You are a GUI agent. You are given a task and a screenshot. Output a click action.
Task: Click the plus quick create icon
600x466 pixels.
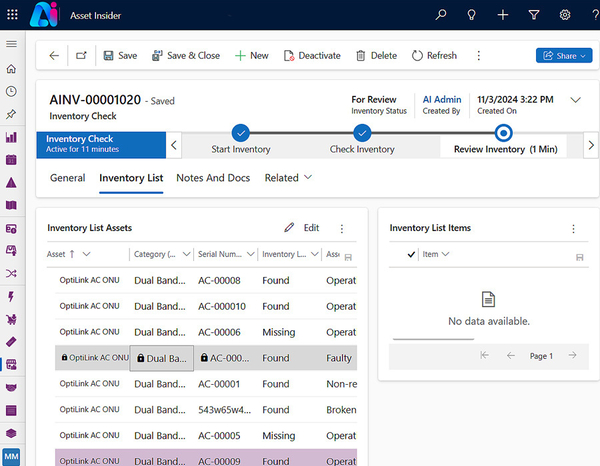coord(503,15)
